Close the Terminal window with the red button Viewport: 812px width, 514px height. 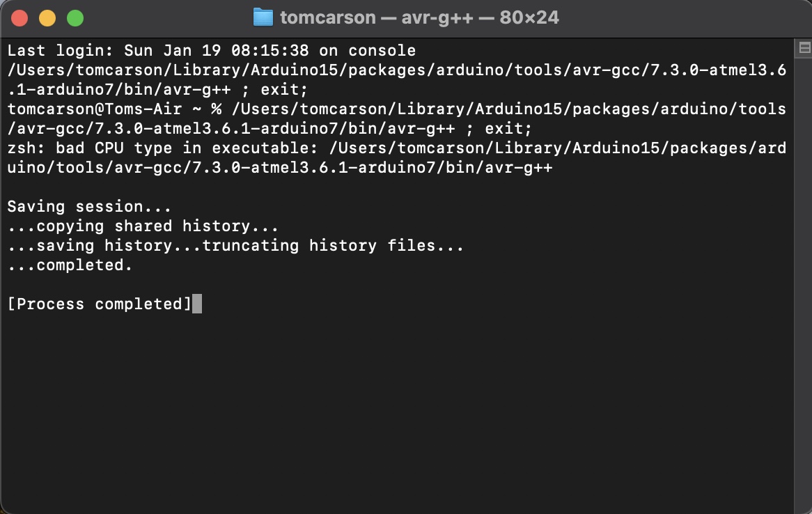click(x=19, y=18)
